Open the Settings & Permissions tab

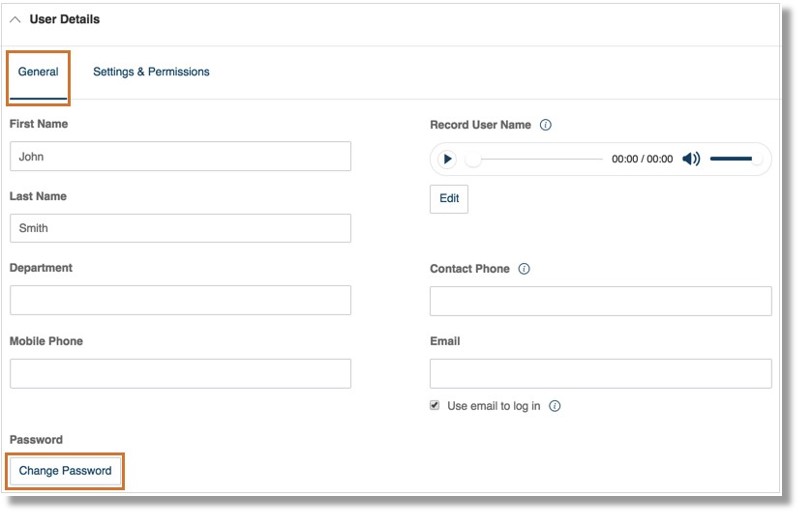pos(151,72)
